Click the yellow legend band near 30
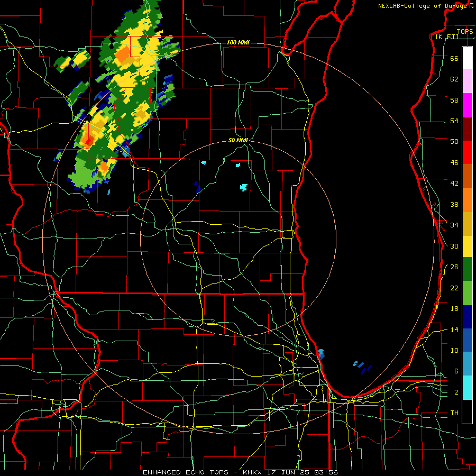 pos(467,246)
